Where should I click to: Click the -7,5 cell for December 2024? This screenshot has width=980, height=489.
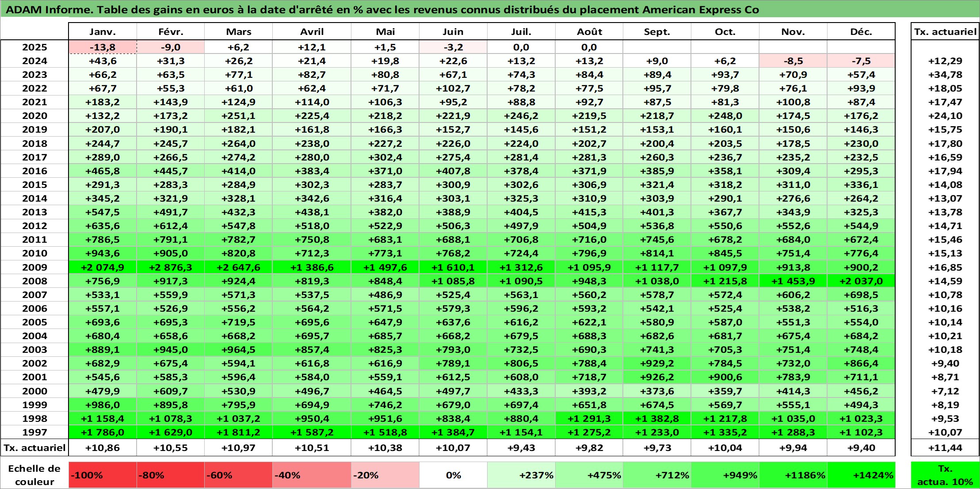861,61
